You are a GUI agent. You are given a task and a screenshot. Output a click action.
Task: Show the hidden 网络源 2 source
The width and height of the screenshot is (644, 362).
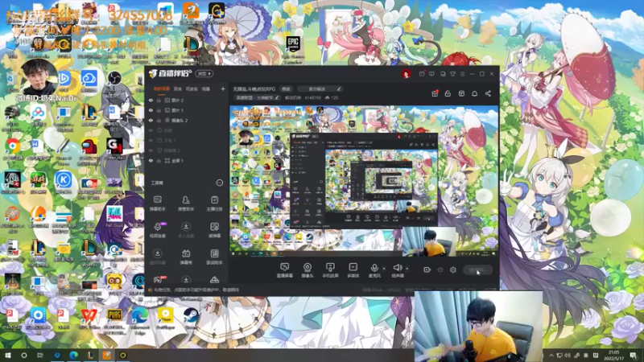pyautogui.click(x=151, y=150)
